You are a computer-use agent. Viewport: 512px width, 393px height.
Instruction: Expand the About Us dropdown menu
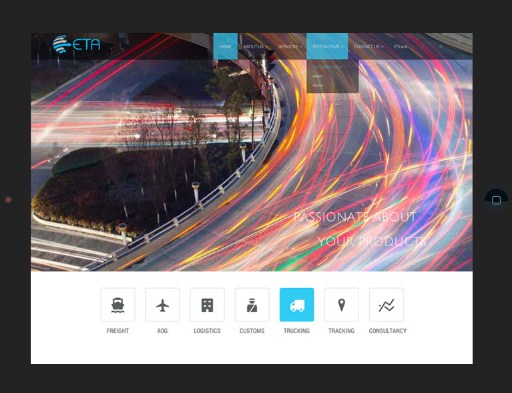point(255,46)
